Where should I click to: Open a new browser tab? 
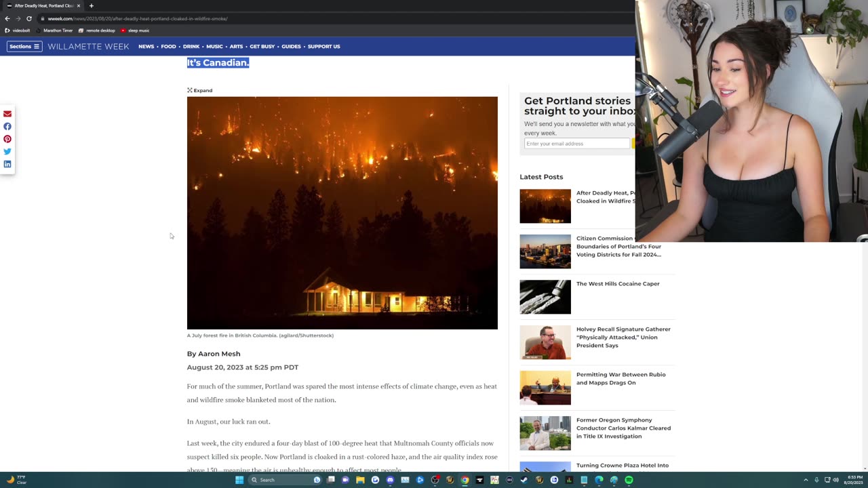(x=91, y=5)
